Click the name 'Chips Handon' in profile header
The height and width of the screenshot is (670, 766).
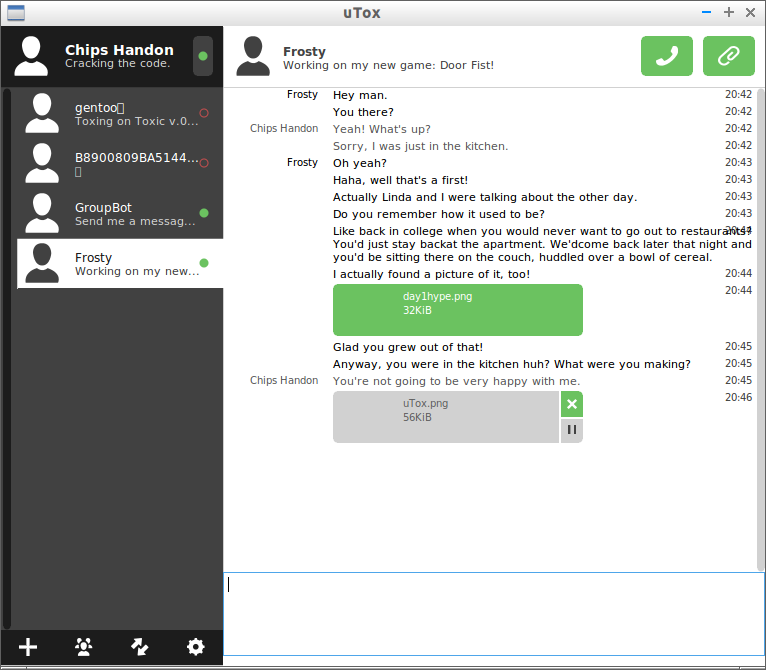[x=119, y=50]
